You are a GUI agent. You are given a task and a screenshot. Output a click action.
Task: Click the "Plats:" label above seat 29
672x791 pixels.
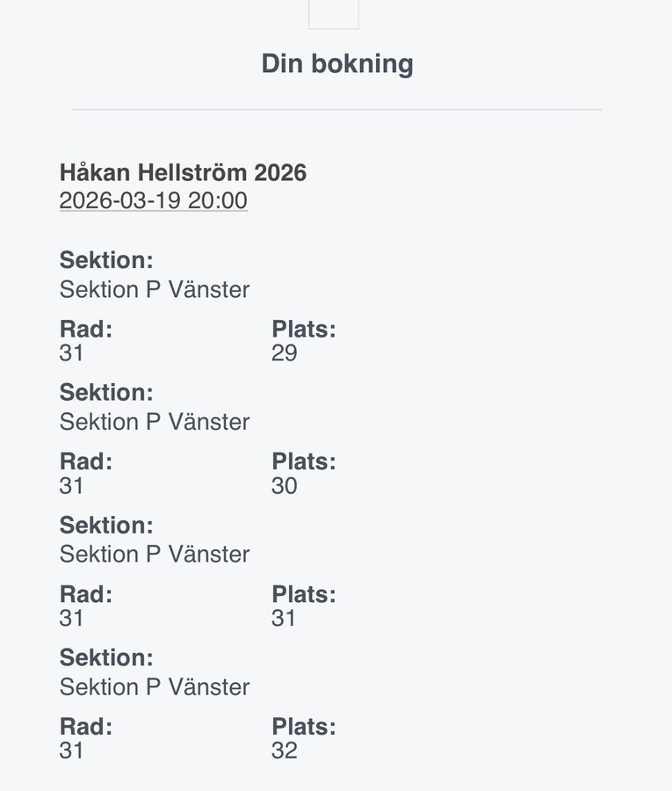(304, 330)
